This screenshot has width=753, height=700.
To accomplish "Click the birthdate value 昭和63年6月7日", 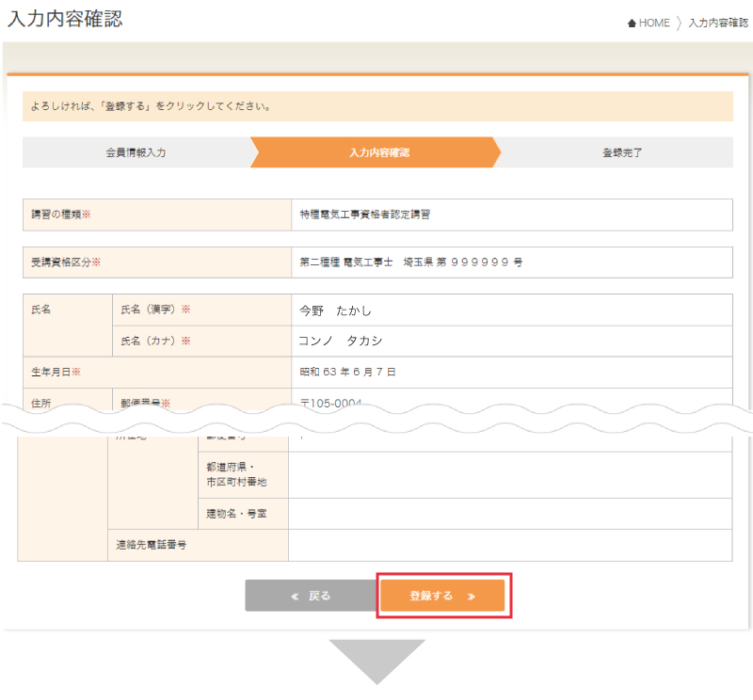I will click(x=348, y=372).
